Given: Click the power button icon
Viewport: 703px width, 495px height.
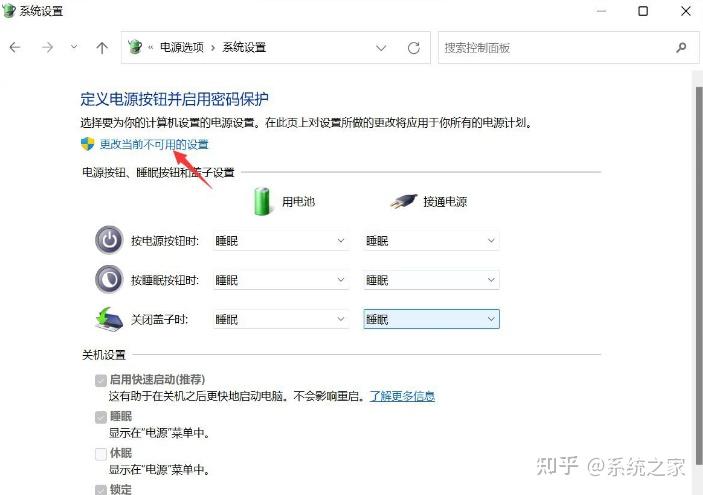Looking at the screenshot, I should [109, 240].
